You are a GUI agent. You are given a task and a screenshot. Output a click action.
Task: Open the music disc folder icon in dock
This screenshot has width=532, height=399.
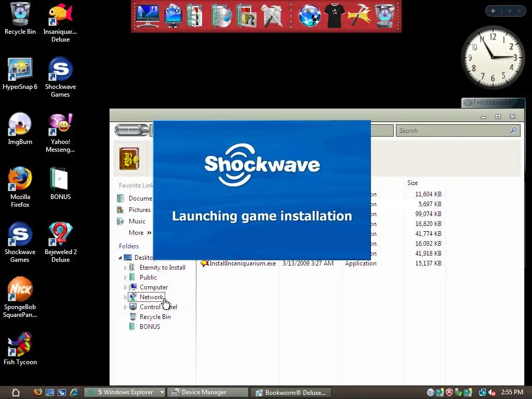pyautogui.click(x=221, y=16)
